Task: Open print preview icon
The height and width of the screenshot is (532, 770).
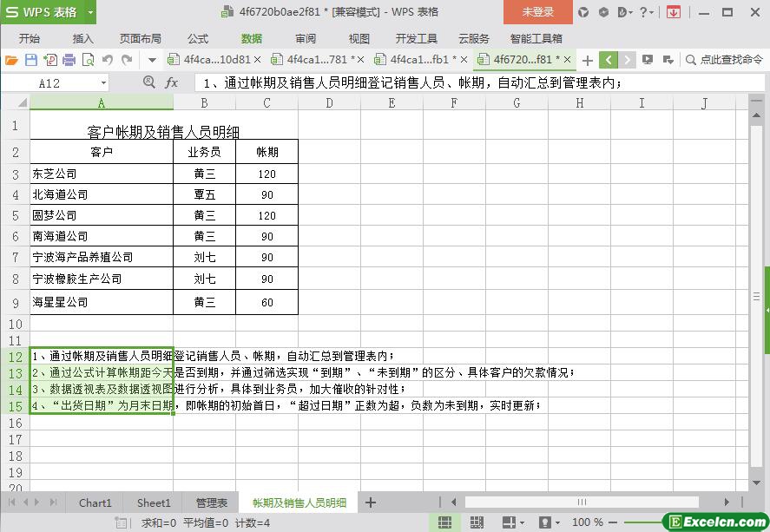Action: pyautogui.click(x=89, y=60)
